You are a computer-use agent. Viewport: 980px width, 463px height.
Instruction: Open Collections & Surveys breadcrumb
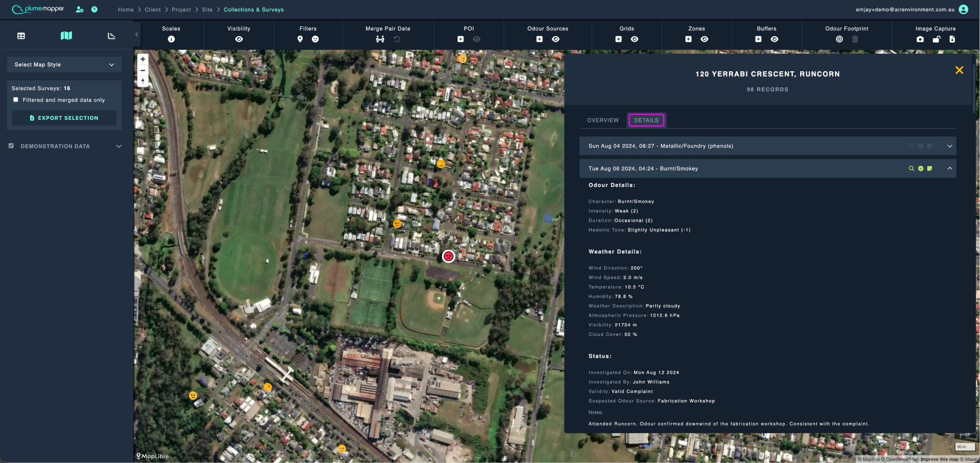(x=254, y=10)
